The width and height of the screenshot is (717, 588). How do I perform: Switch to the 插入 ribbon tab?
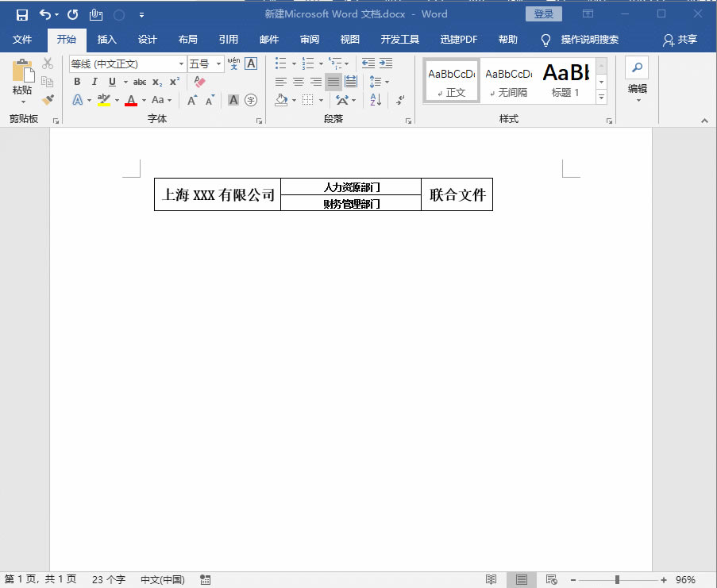point(107,40)
